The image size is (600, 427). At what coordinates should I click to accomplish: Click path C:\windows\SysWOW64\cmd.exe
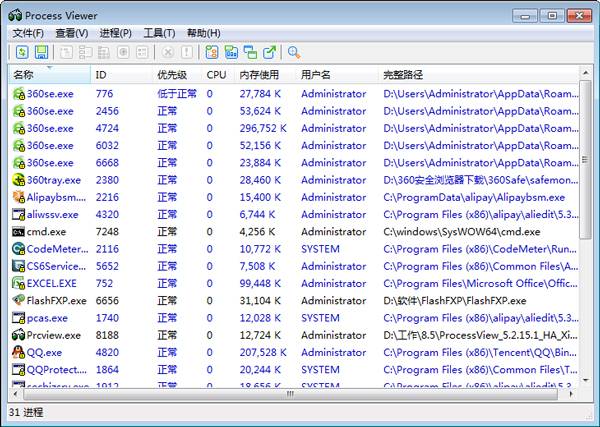coord(461,231)
